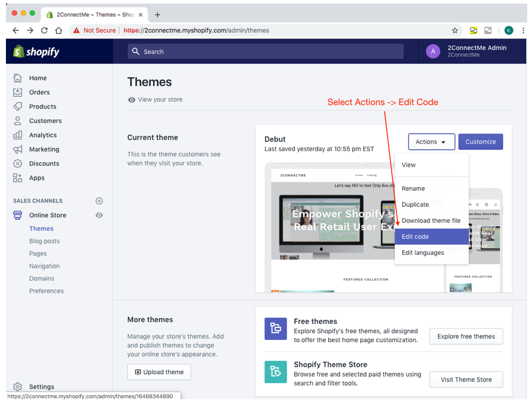Click the Apps grid icon
Viewport: 532px width, 404px height.
[18, 178]
